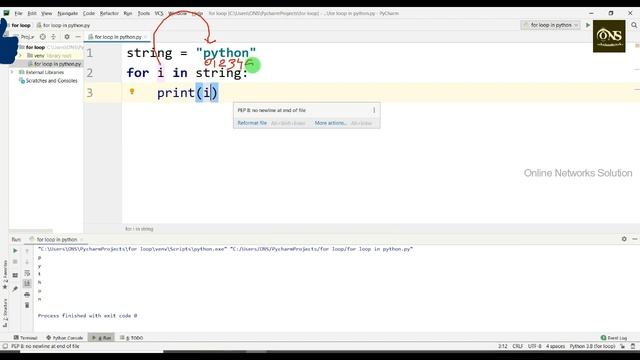
Task: Open line separator CRLF selector
Action: (518, 346)
